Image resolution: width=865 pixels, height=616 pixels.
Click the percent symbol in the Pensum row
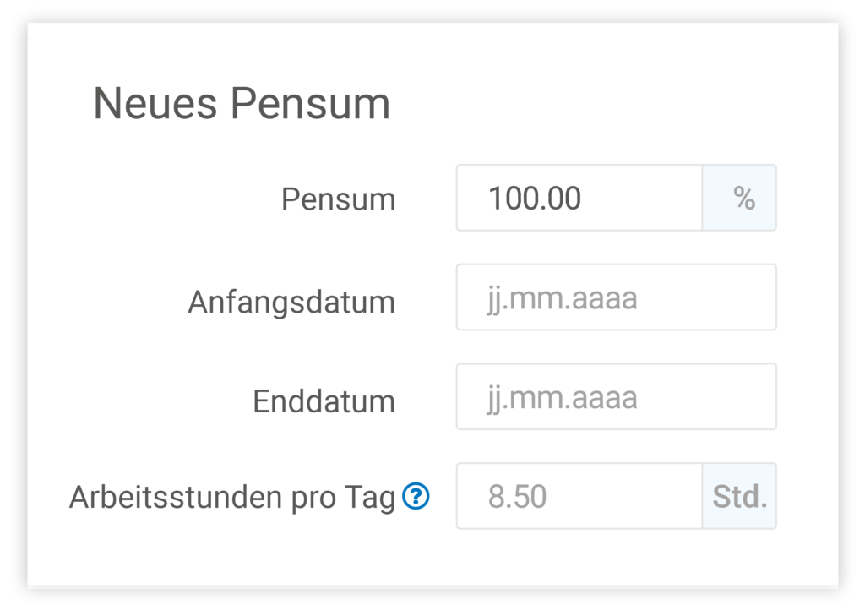(739, 198)
